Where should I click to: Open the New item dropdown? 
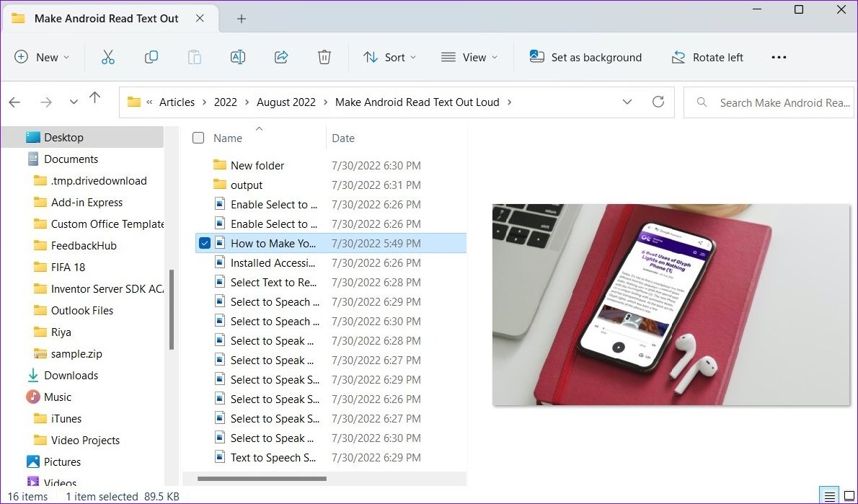[x=42, y=58]
